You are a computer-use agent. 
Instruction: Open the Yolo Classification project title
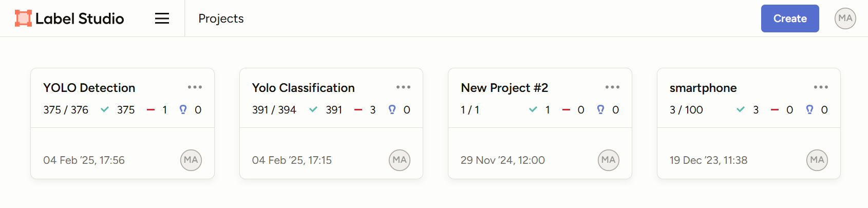pyautogui.click(x=303, y=88)
